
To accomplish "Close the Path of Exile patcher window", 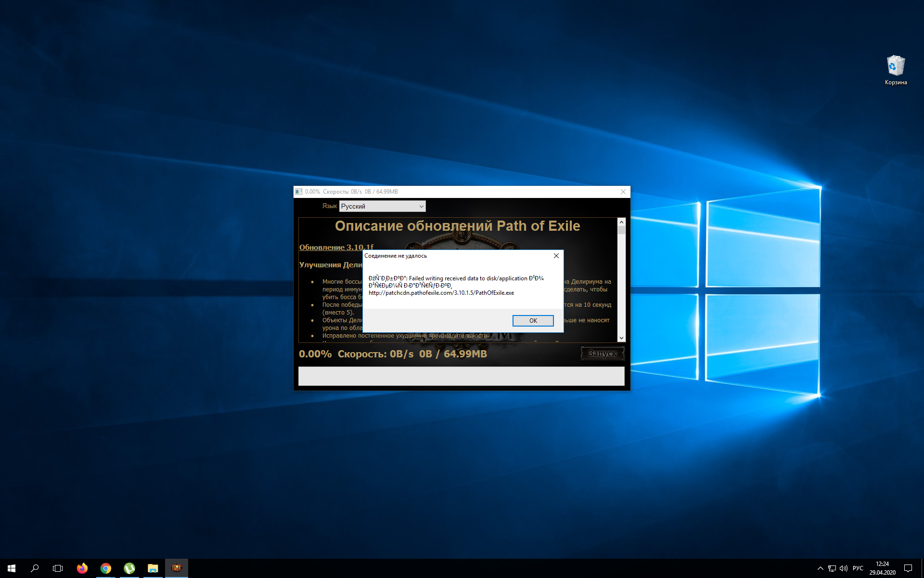I will 623,192.
